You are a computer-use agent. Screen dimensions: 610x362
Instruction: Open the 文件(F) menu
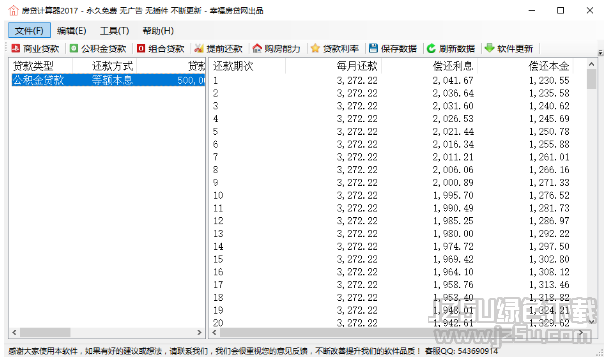tap(29, 30)
